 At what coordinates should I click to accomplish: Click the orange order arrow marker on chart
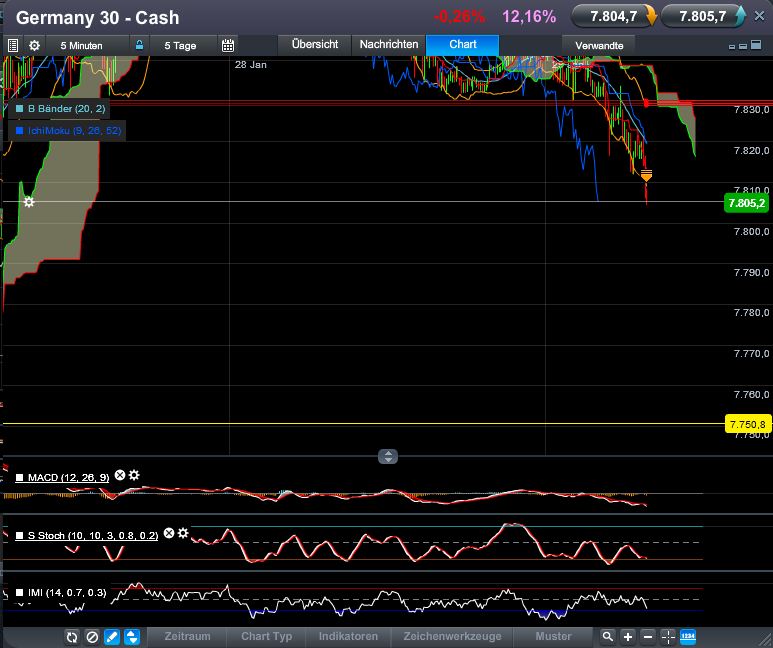[x=646, y=176]
